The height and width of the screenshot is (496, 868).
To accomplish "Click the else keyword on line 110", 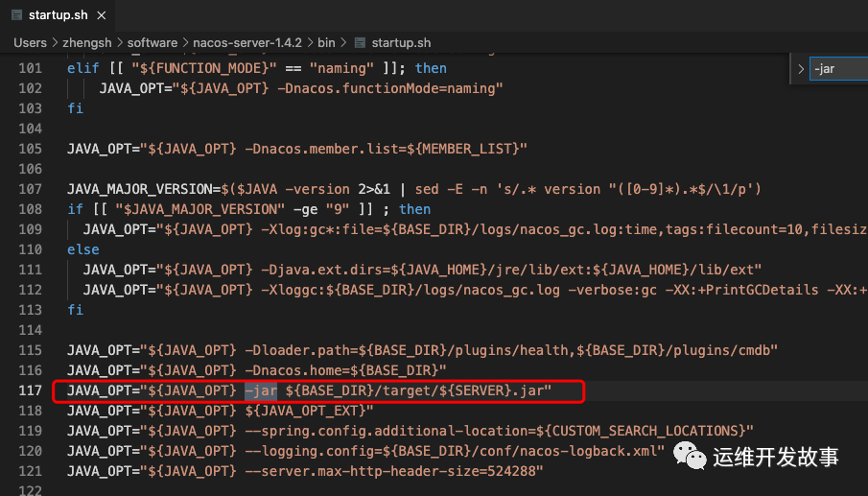I will [83, 249].
